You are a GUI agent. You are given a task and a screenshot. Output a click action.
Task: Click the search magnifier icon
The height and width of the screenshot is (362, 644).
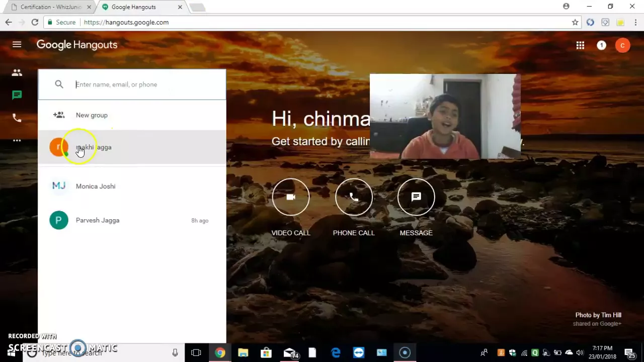point(59,84)
